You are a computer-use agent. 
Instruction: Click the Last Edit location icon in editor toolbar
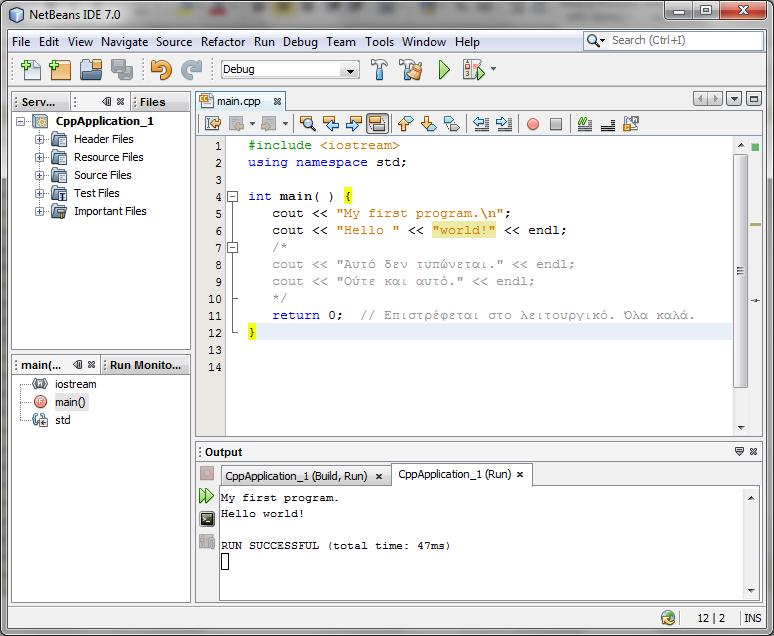coord(213,123)
